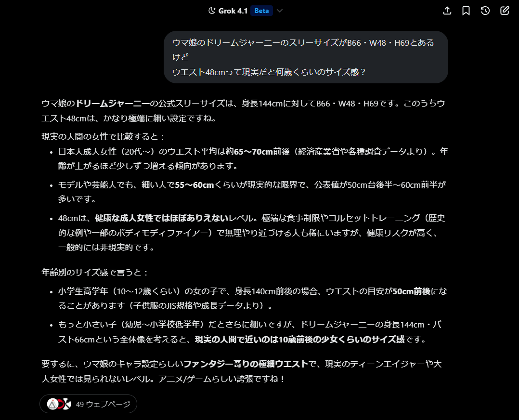Click the white triangle source favicon
Image resolution: width=519 pixels, height=420 pixels.
pos(52,404)
